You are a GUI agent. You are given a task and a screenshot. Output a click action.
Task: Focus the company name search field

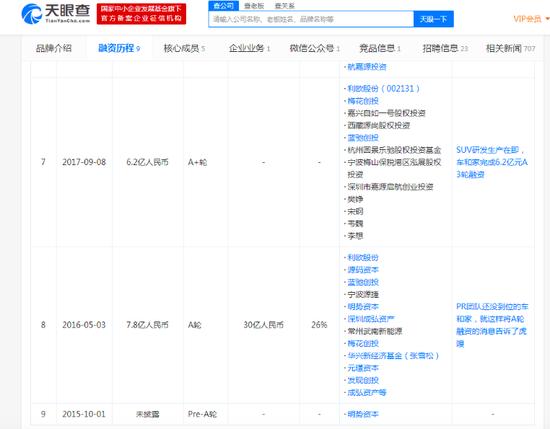(311, 19)
